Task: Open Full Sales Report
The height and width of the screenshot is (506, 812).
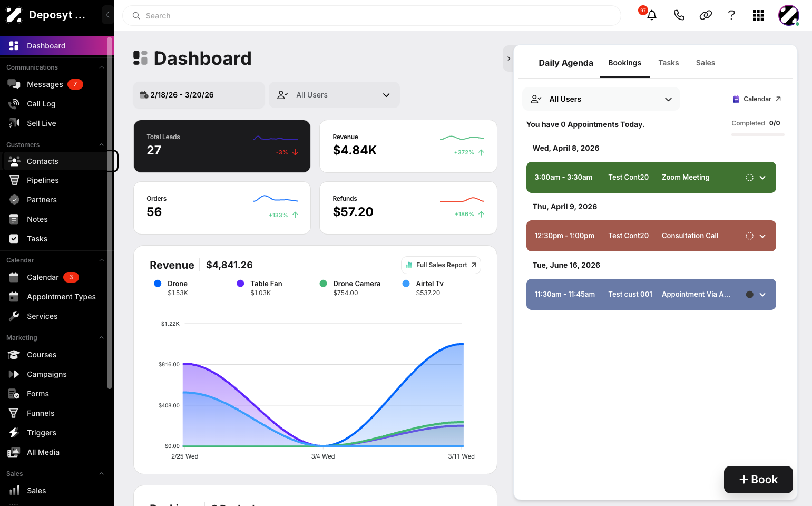Action: click(441, 265)
